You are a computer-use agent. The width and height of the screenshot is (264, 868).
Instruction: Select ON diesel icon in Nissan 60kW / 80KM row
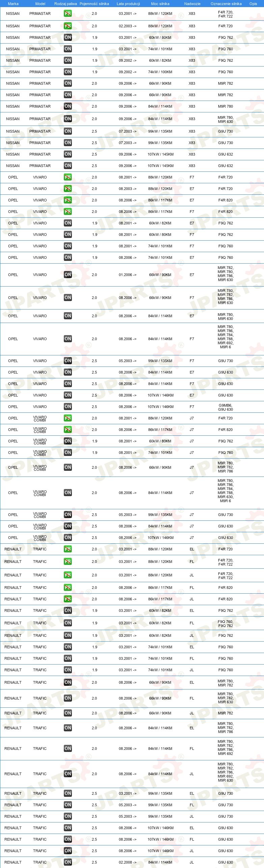(68, 37)
